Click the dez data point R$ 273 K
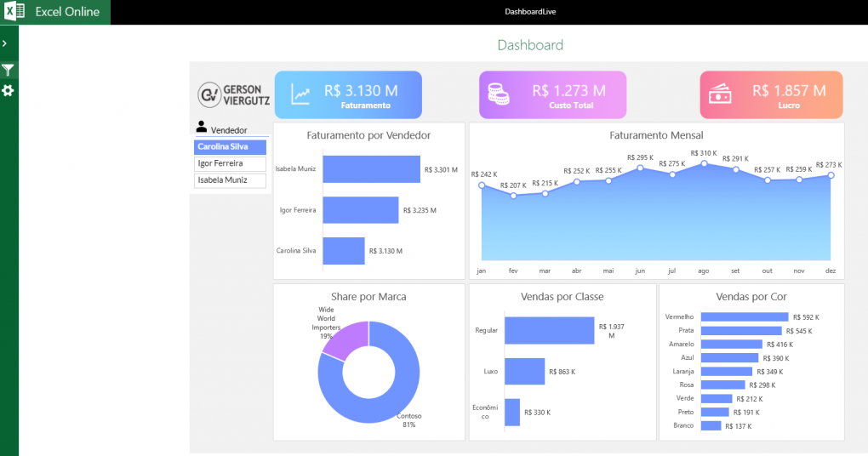The image size is (868, 456). (x=831, y=175)
